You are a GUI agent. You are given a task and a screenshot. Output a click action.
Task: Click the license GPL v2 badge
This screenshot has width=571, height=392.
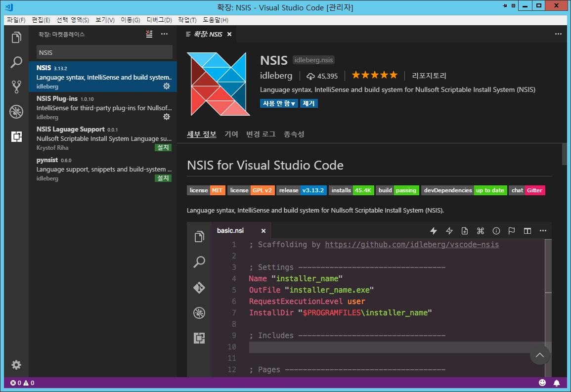pyautogui.click(x=251, y=190)
